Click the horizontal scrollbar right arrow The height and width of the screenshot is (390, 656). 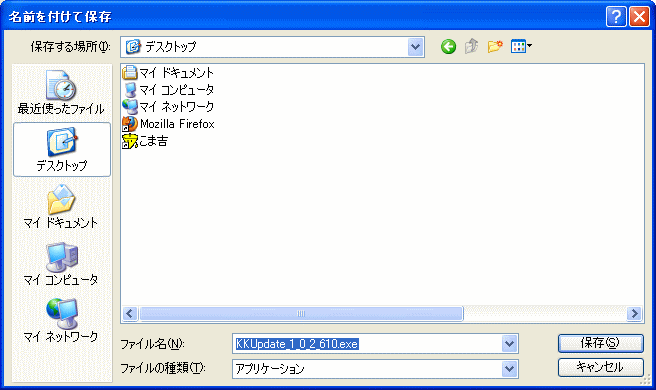tap(635, 313)
